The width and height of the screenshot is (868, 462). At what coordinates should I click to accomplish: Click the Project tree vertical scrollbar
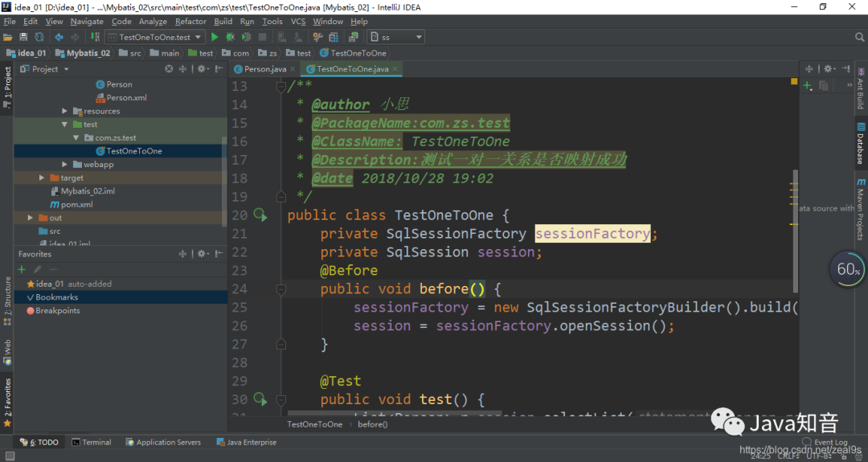(224, 182)
